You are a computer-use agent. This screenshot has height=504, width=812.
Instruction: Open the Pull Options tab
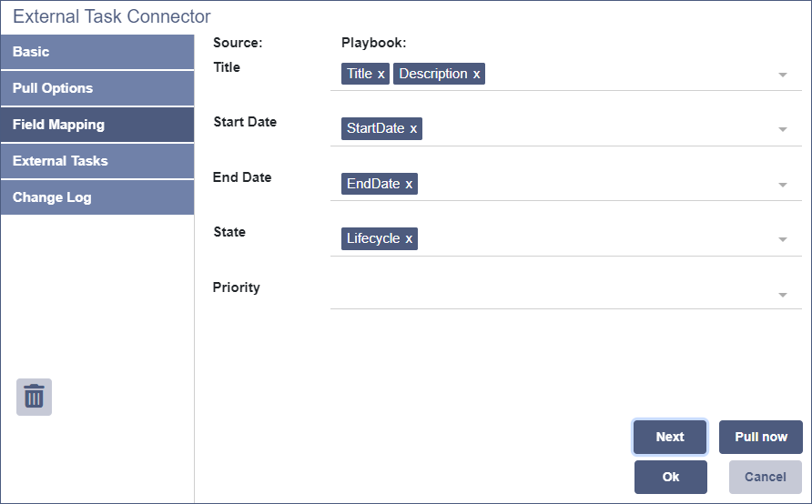tap(96, 88)
